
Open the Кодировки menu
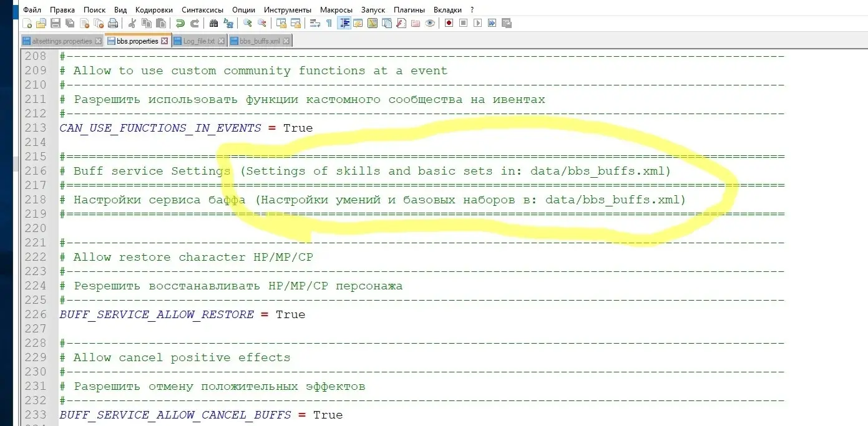pyautogui.click(x=154, y=10)
